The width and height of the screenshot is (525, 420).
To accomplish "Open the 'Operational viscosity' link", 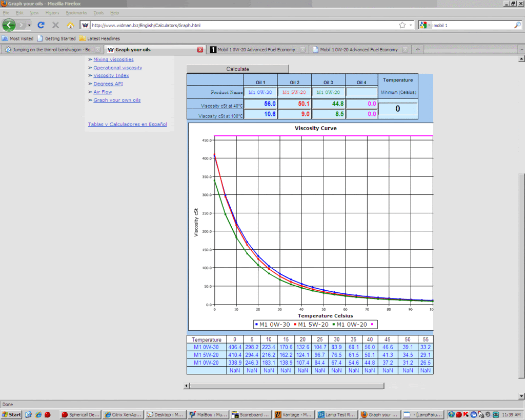I will [118, 68].
